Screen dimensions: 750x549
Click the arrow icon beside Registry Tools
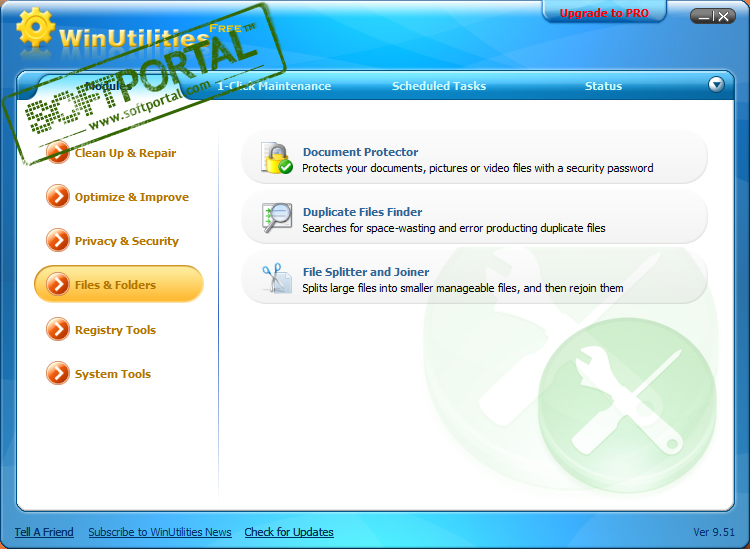[x=58, y=329]
